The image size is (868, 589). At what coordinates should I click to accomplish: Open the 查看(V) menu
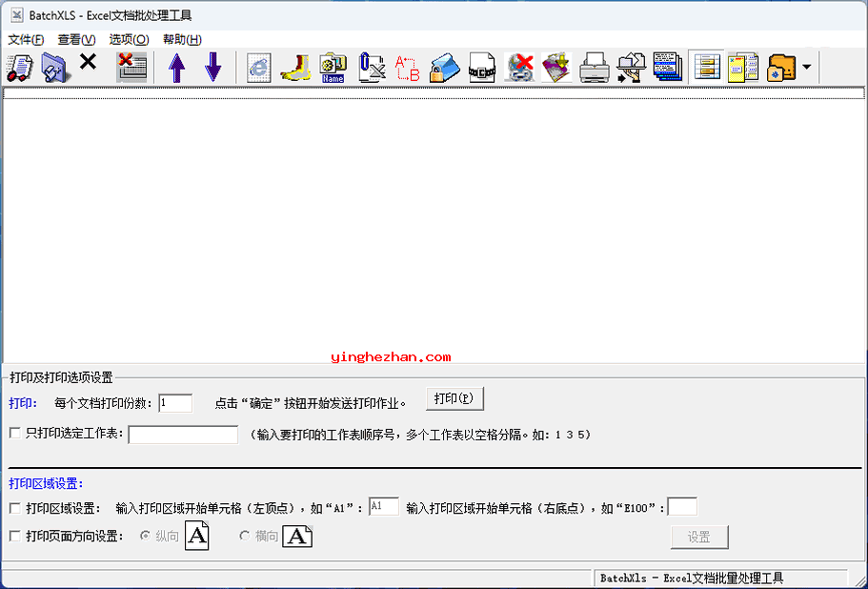(76, 39)
